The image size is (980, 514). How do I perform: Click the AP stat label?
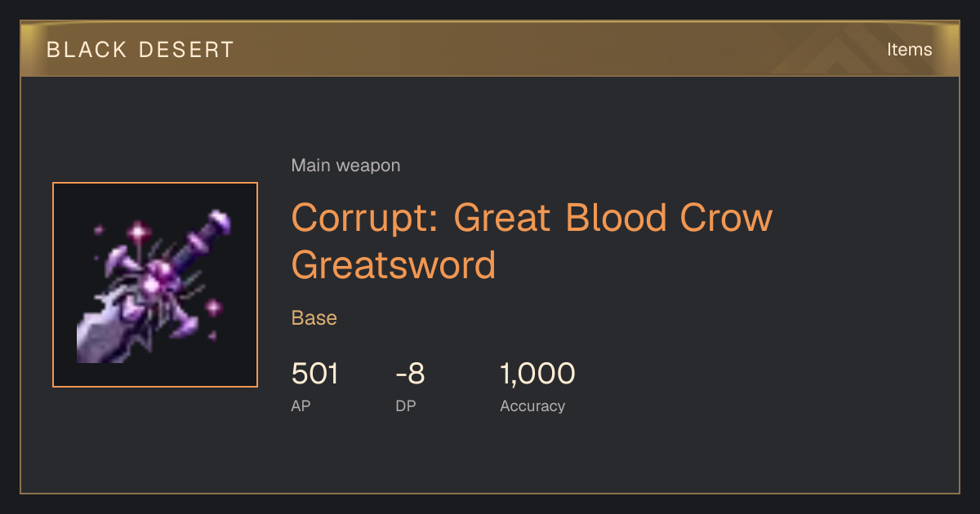click(x=301, y=405)
